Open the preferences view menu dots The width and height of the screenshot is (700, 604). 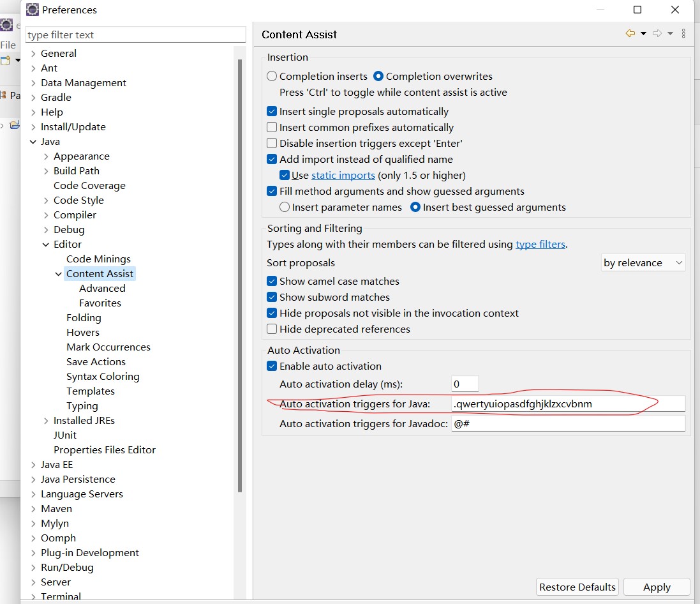[x=683, y=33]
